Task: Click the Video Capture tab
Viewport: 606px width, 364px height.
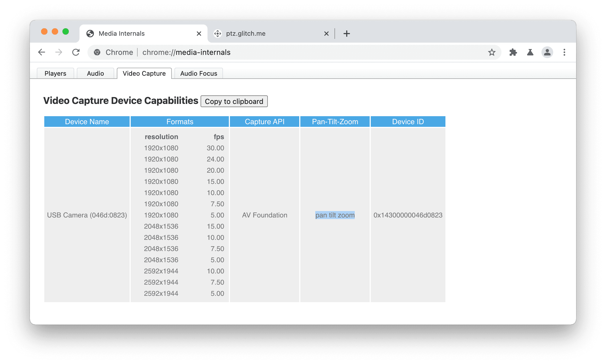Action: tap(144, 73)
